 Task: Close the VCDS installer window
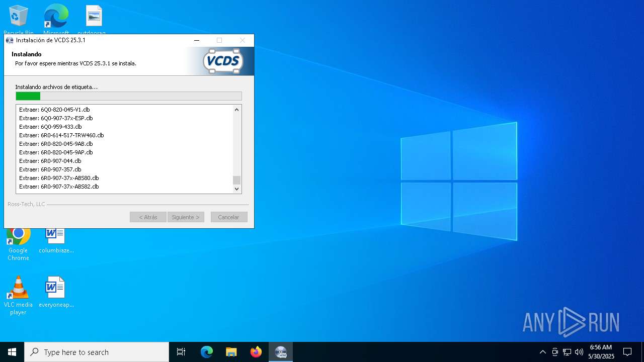click(242, 40)
